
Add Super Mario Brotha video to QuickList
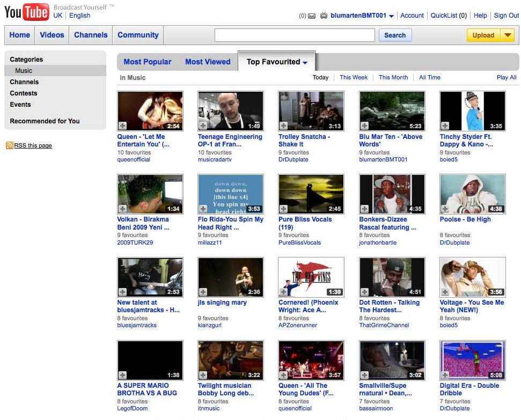click(123, 375)
